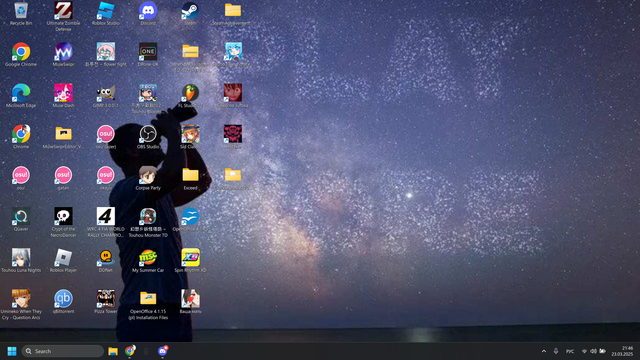Switch to Chrome in the taskbar
Image resolution: width=640 pixels, height=360 pixels.
tap(130, 351)
